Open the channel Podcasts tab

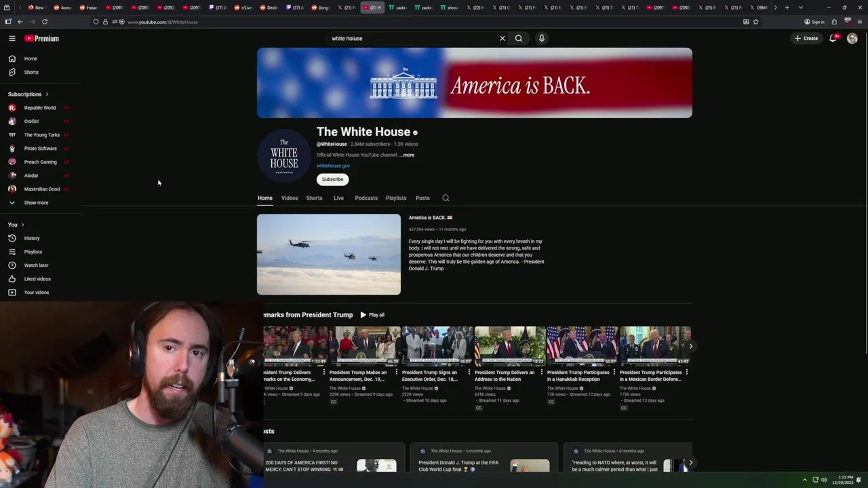pos(366,198)
